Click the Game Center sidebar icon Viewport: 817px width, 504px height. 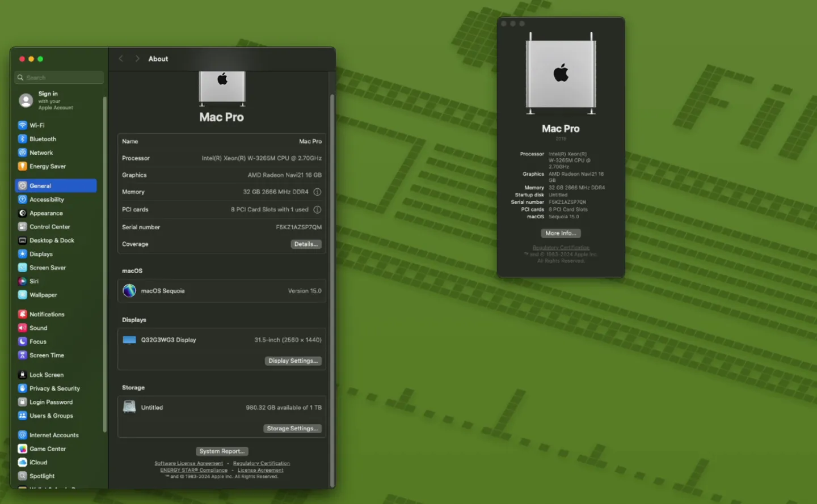[23, 448]
